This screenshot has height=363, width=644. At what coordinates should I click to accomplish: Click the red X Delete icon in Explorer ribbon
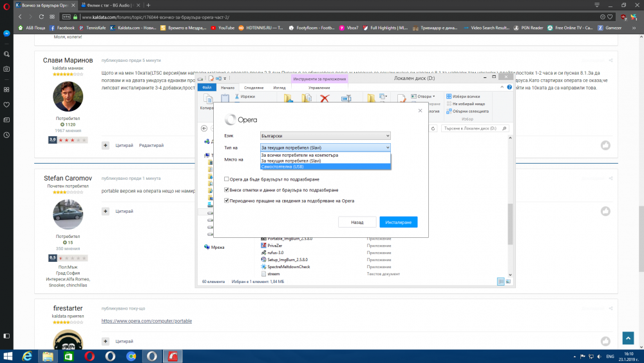click(325, 98)
